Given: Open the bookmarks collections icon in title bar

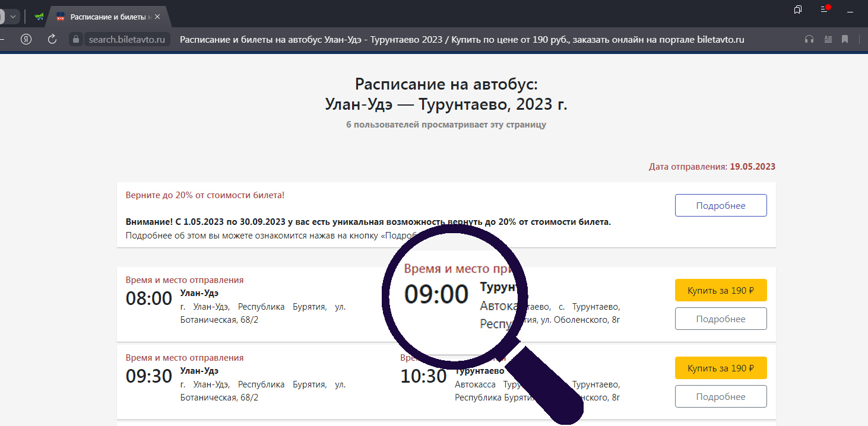Looking at the screenshot, I should point(798,9).
